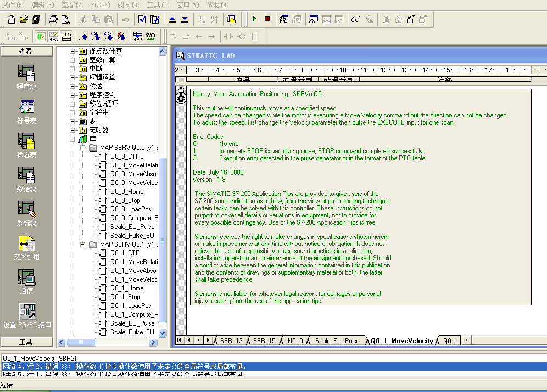This screenshot has width=547, height=392.
Task: Expand the 浮点数计算 tree node
Action: click(72, 51)
